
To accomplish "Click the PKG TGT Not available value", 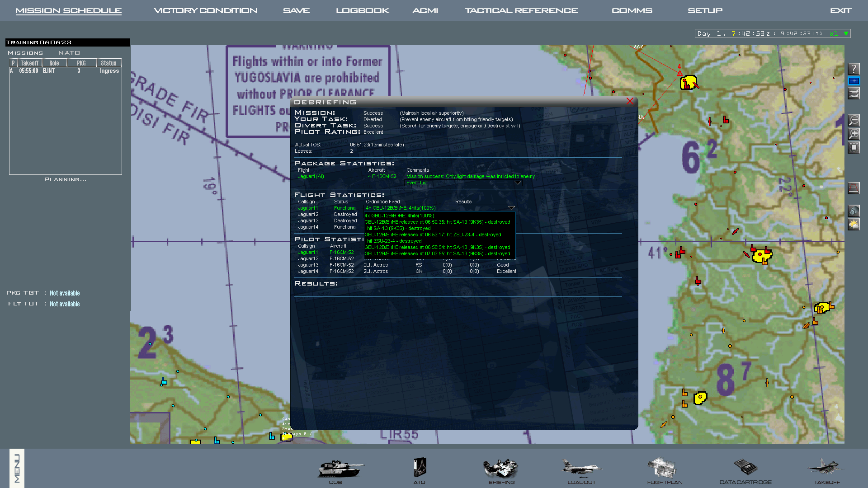I will pyautogui.click(x=65, y=293).
